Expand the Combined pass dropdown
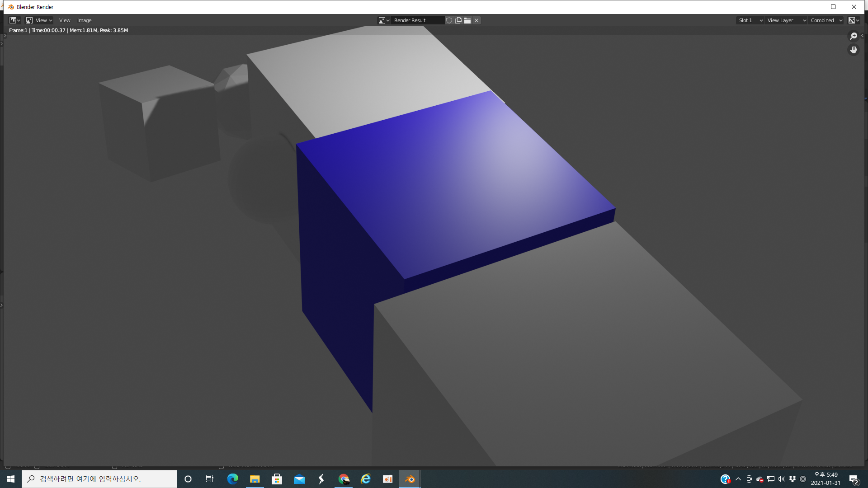The image size is (868, 488). click(x=826, y=20)
